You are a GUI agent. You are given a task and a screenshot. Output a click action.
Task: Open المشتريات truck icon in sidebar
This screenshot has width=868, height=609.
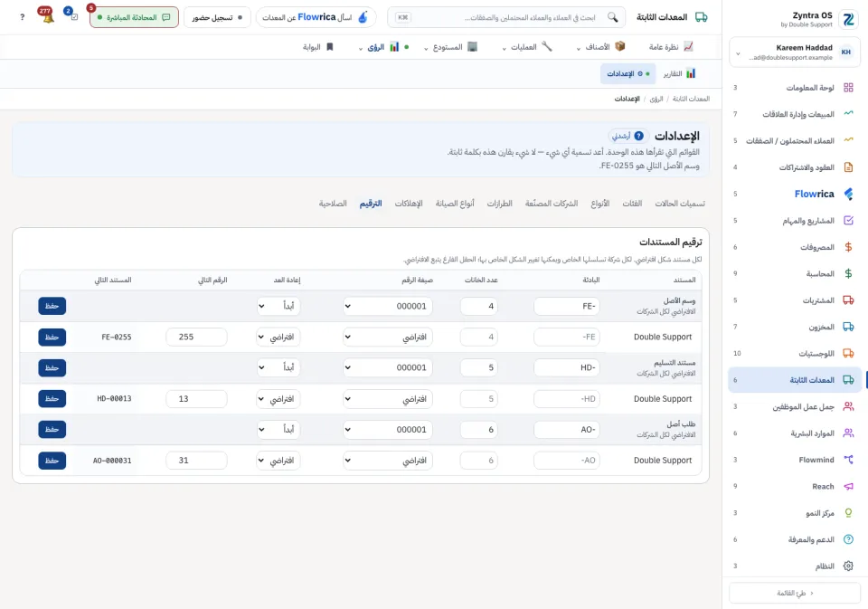click(x=848, y=300)
